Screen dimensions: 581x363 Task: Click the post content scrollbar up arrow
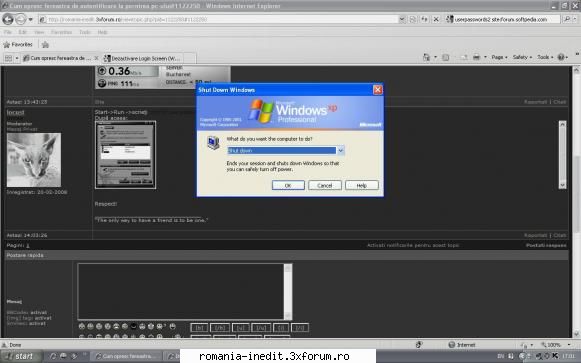coord(562,124)
